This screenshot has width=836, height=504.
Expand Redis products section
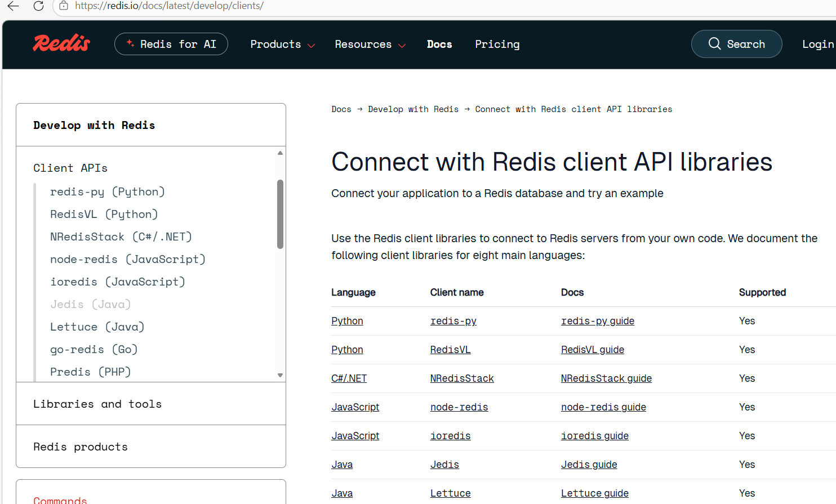pyautogui.click(x=151, y=447)
